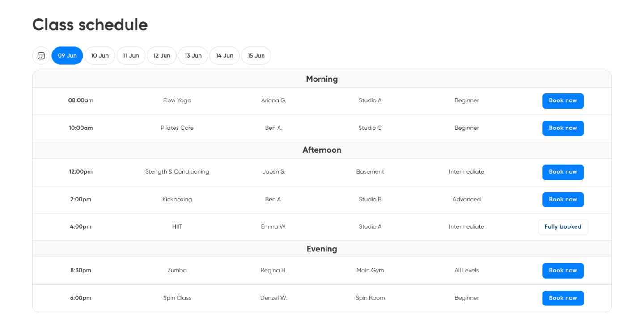Book the 08:00am Flow Yoga class
This screenshot has height=330, width=644.
coord(563,101)
